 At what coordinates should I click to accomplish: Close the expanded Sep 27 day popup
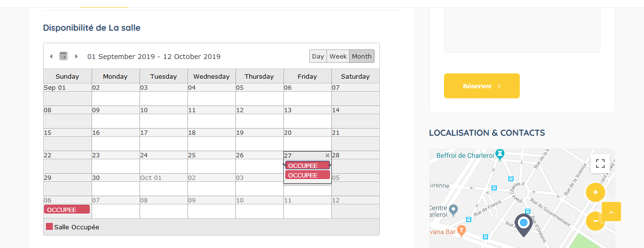pyautogui.click(x=328, y=155)
